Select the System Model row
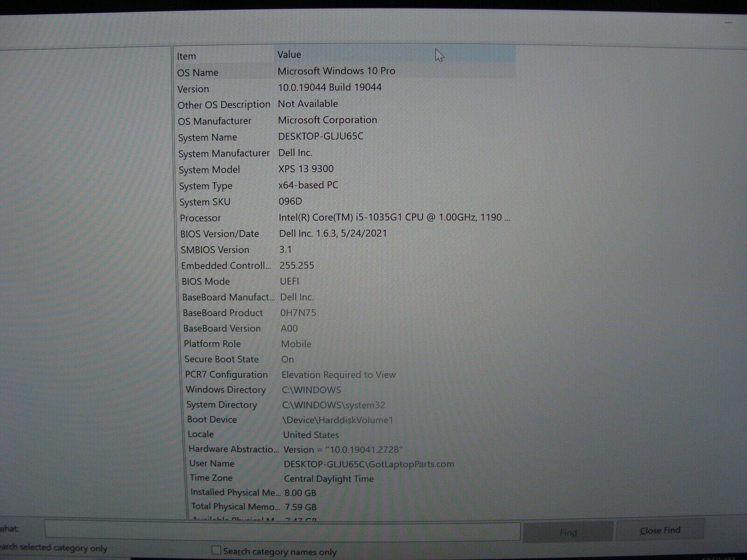The image size is (747, 560). click(x=280, y=168)
